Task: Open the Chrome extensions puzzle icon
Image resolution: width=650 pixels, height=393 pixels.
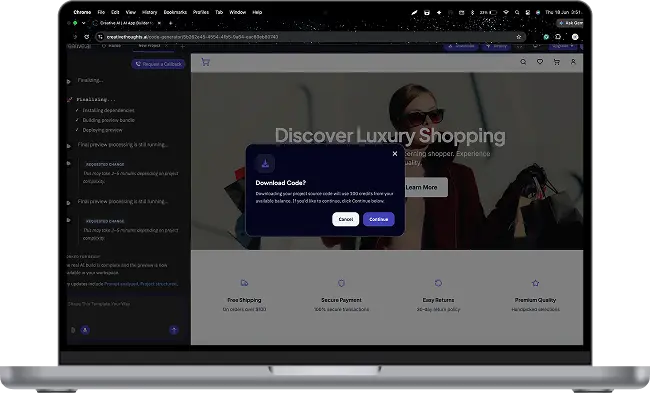Action: (558, 37)
